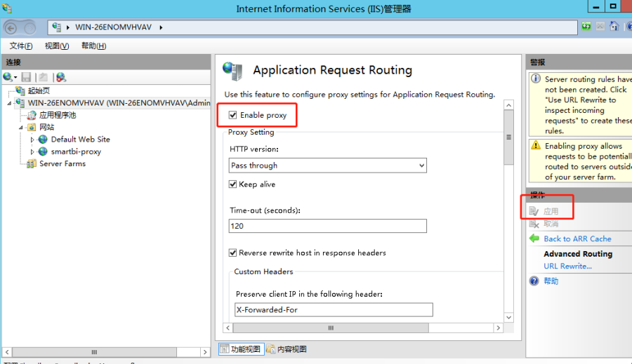Click the 取消 cancel icon in actions pane
Screen dimensions: 632x364
[534, 224]
